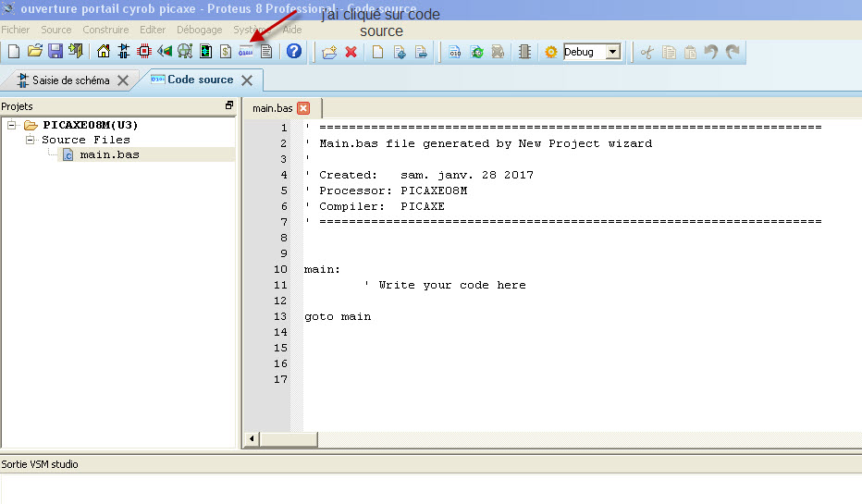Image resolution: width=862 pixels, height=504 pixels.
Task: Click the add file to project icon
Action: click(400, 52)
